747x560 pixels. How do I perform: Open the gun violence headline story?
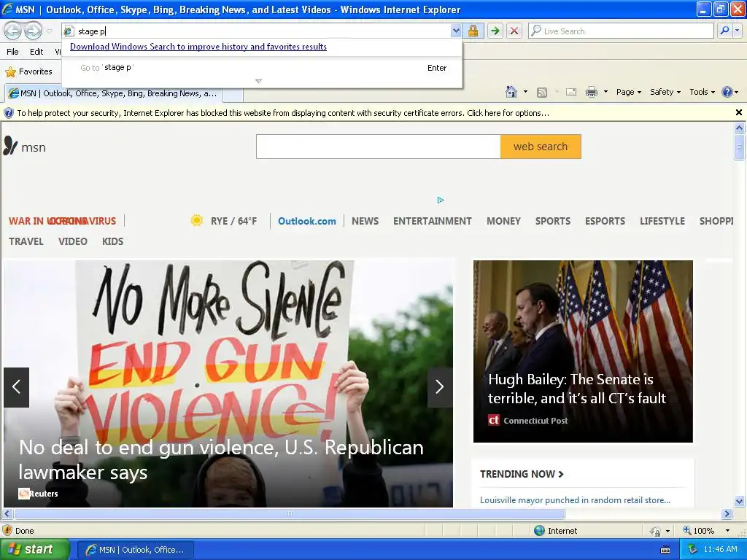221,459
